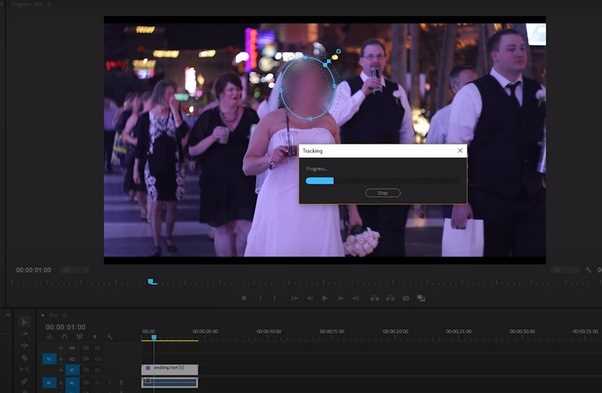Click timeline playhead on ruler

click(154, 337)
